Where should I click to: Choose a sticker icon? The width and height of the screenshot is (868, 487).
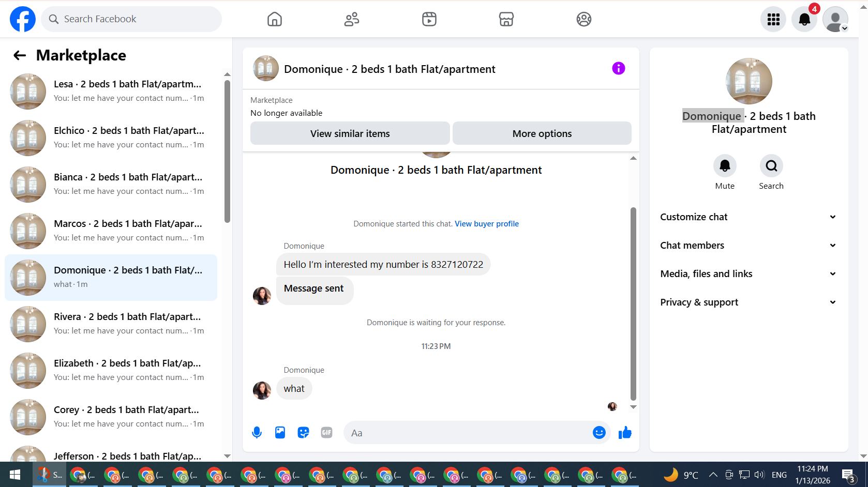(x=303, y=433)
